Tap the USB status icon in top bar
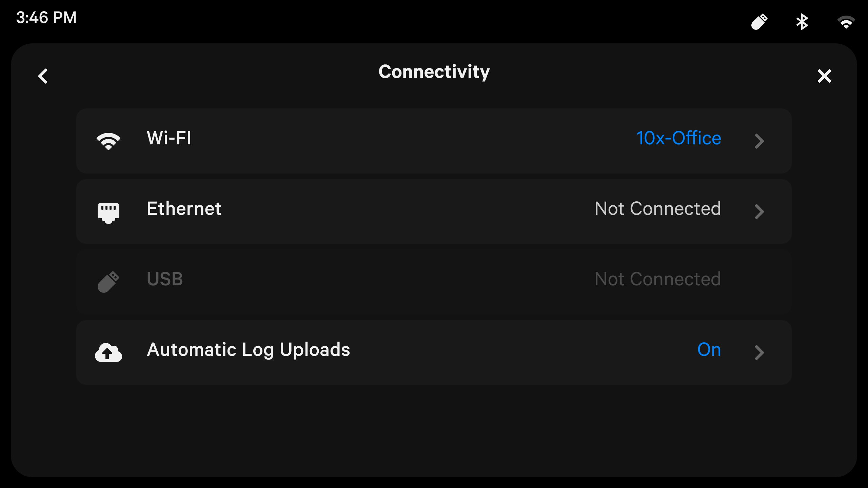The image size is (868, 488). (759, 22)
